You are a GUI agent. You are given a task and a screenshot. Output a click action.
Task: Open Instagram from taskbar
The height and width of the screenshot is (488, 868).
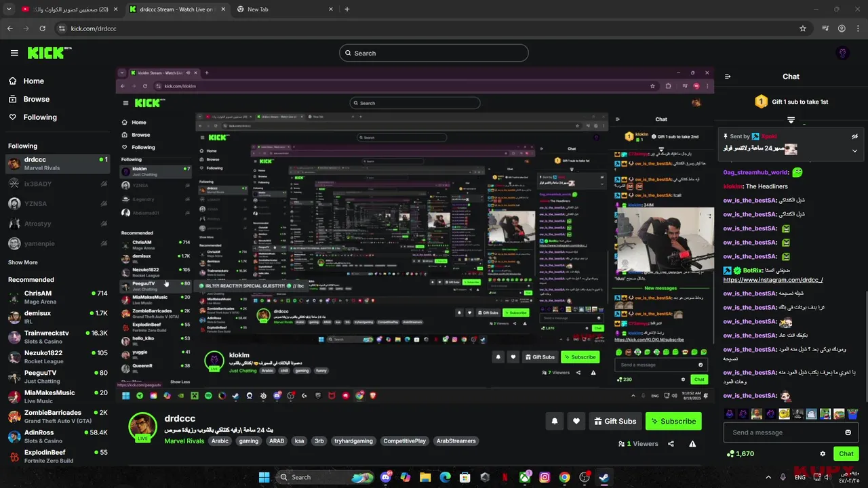(545, 477)
